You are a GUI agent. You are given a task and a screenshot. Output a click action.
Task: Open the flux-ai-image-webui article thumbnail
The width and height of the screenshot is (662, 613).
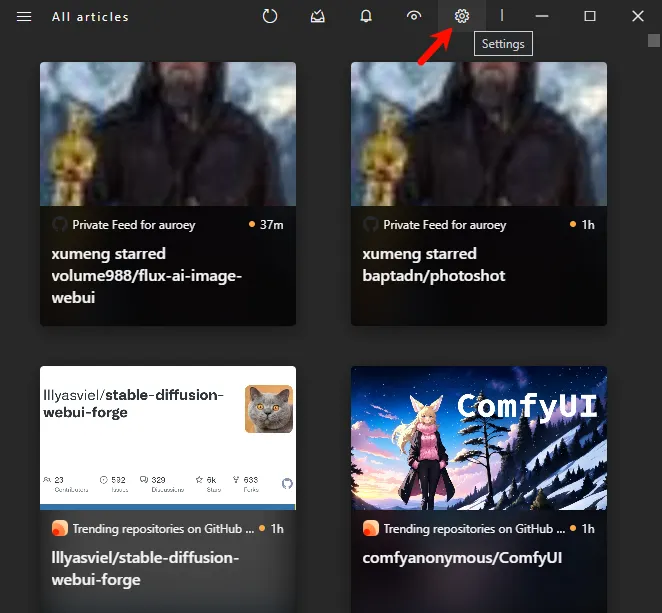(168, 134)
